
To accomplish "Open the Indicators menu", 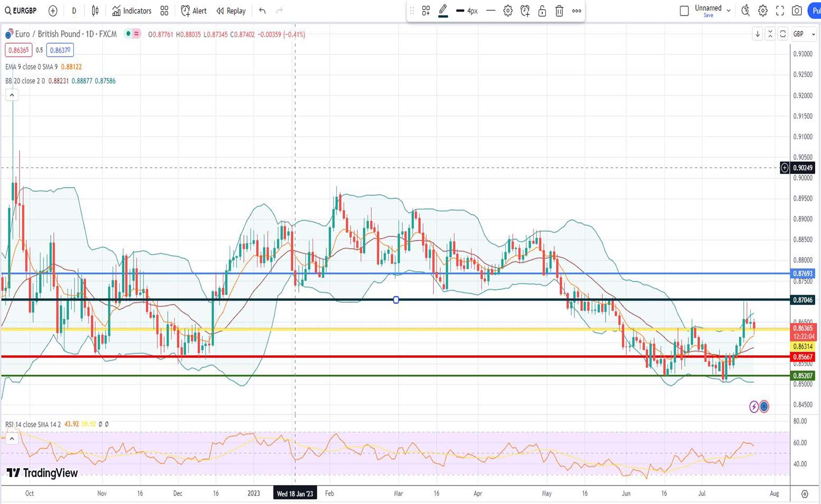I will pos(131,11).
